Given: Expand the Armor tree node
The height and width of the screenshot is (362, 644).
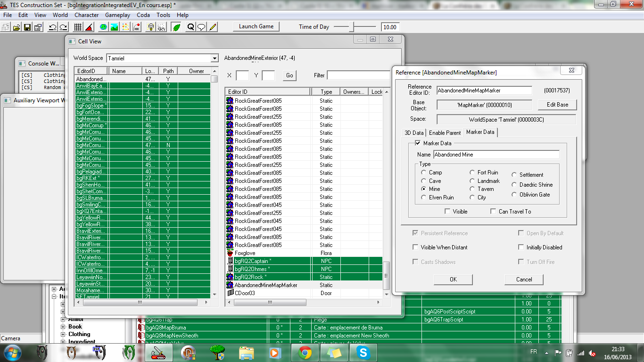Looking at the screenshot, I should point(64,319).
